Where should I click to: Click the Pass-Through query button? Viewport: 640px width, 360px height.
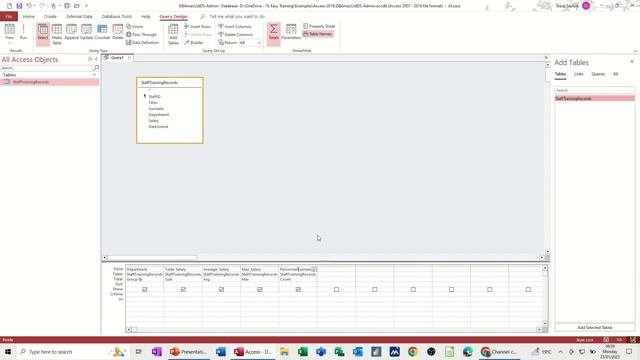tap(141, 35)
